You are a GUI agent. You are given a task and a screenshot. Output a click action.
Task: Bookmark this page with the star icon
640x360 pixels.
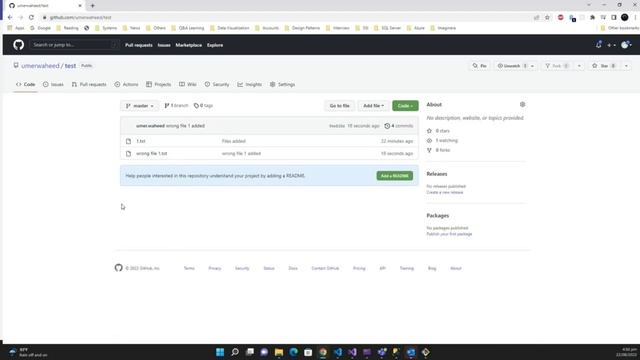pos(547,18)
